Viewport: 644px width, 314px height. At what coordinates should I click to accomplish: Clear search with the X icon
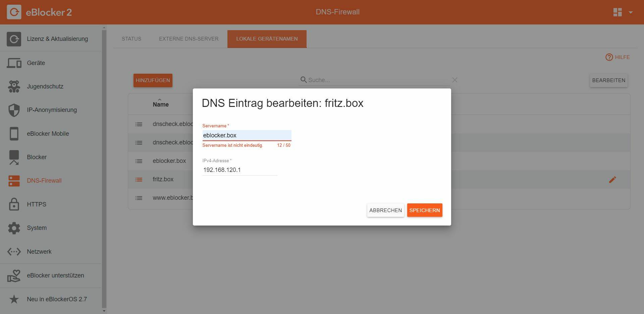tap(454, 80)
